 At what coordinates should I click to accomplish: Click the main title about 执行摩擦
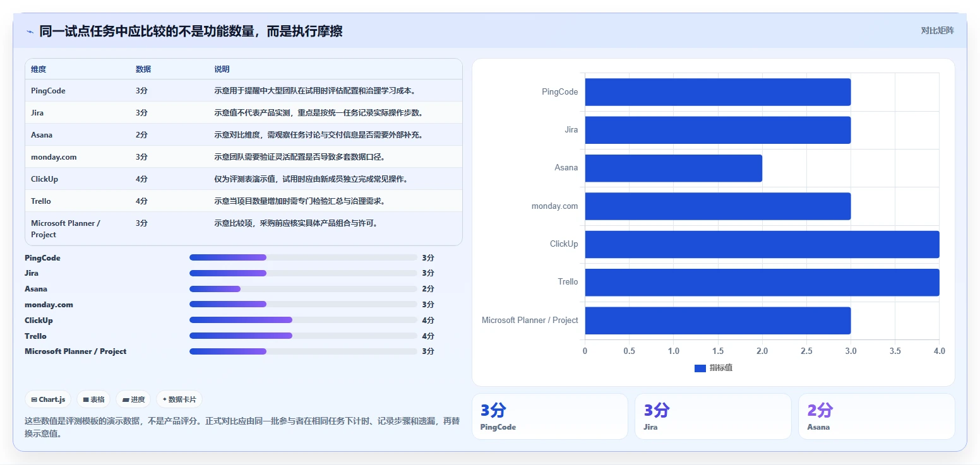tap(191, 31)
